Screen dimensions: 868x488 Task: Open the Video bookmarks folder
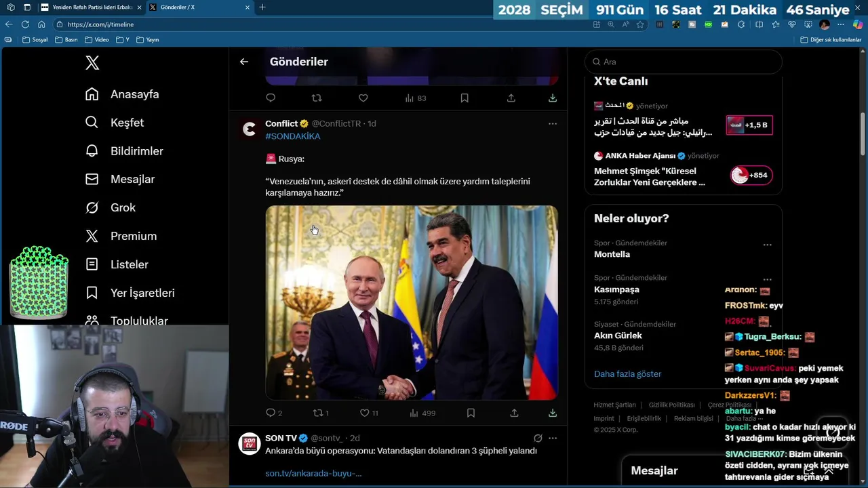click(x=96, y=40)
